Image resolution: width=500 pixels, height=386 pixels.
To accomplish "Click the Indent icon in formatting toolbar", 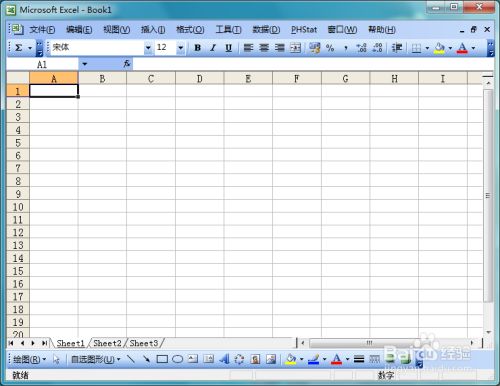I will point(397,48).
